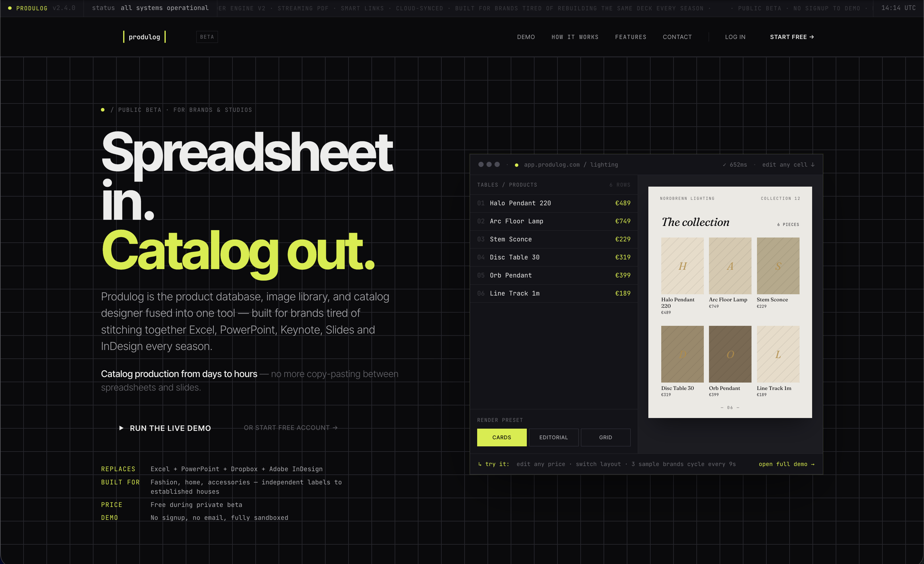Select the EDITORIAL render preset
The image size is (924, 564).
coord(554,437)
